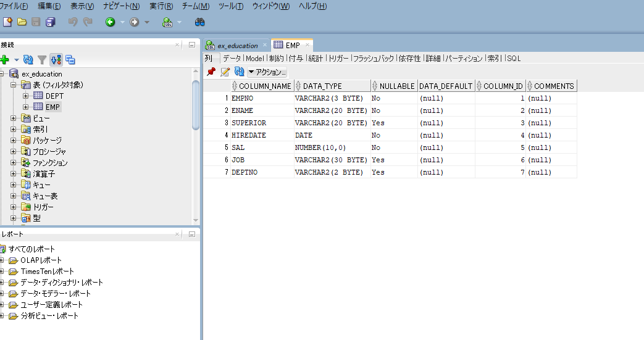644x340 pixels.
Task: Click the connections panel vertical scrollbar
Action: 196,105
